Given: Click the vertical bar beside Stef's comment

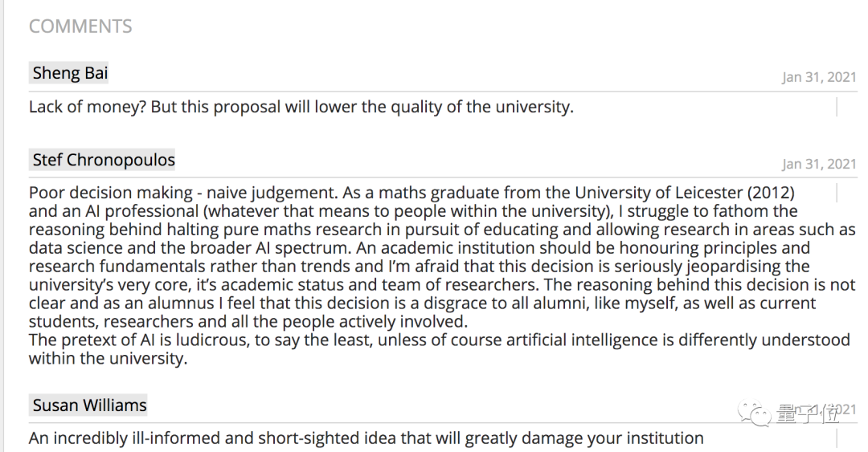Looking at the screenshot, I should point(837,193).
